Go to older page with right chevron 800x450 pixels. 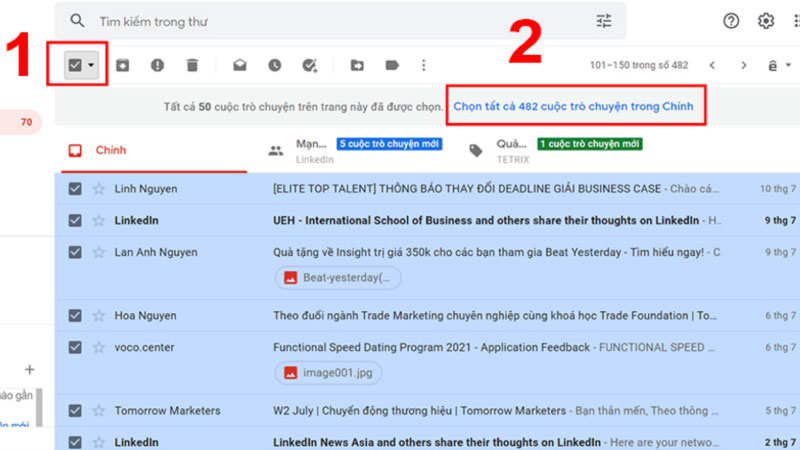click(744, 65)
